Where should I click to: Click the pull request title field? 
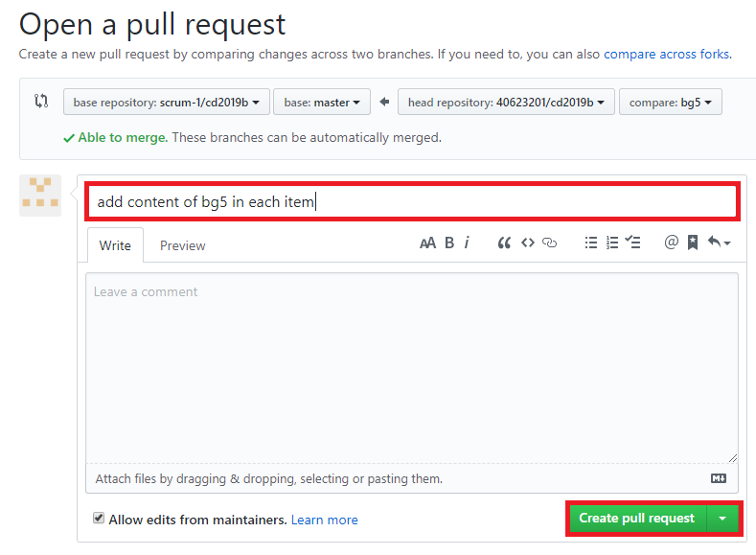tap(412, 201)
